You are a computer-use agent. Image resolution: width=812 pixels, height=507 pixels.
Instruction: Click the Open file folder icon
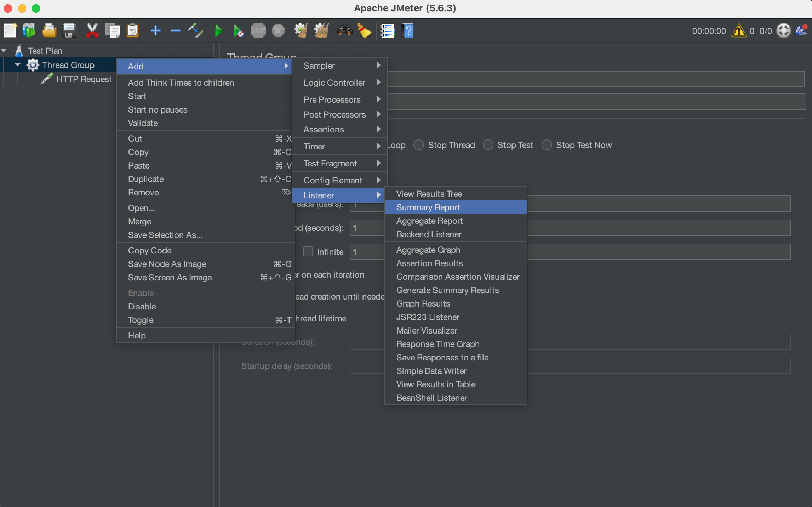[x=49, y=31]
